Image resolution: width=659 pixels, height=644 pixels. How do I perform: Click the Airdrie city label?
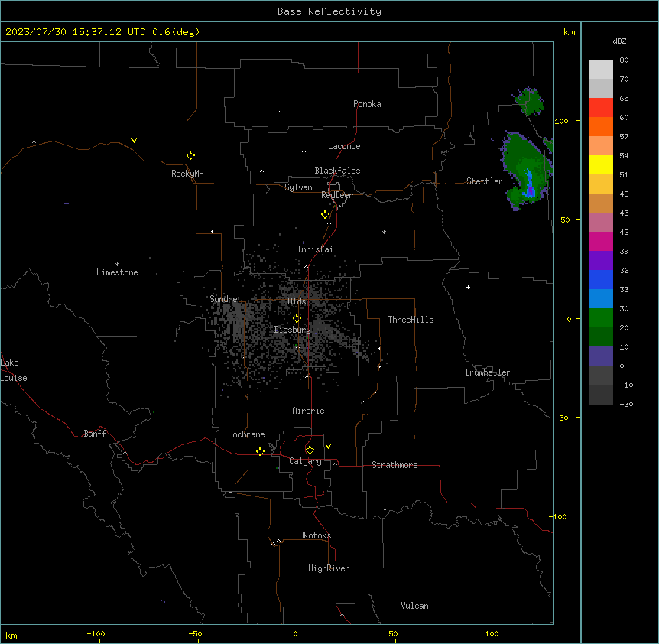308,411
